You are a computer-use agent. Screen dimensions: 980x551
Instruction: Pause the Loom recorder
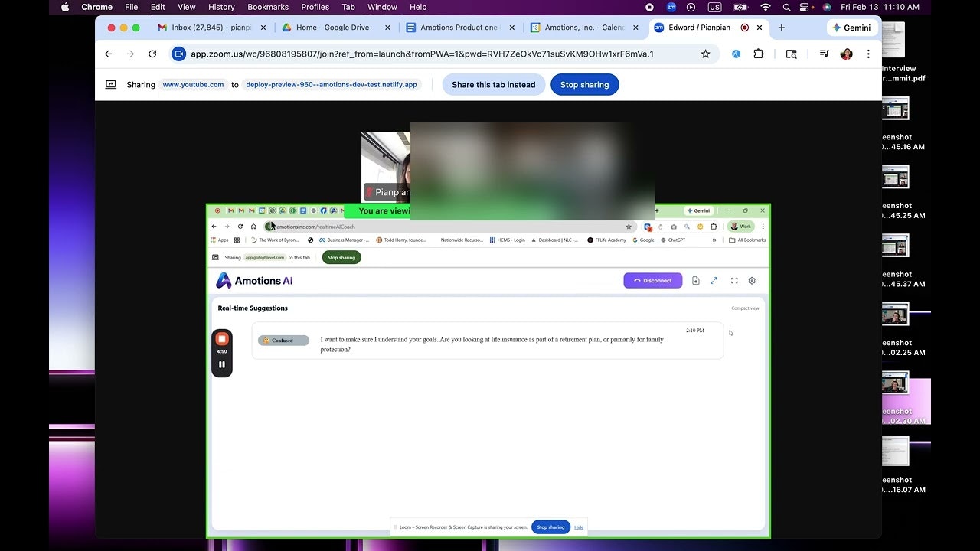[x=221, y=364]
